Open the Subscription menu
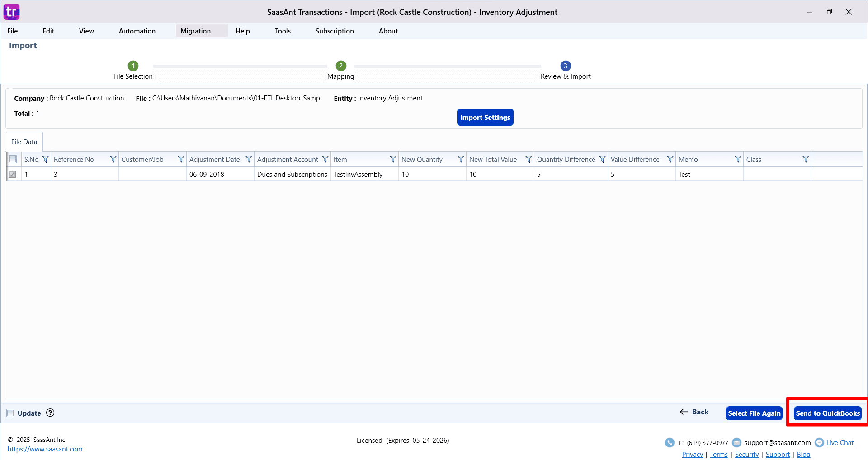868x460 pixels. point(335,31)
